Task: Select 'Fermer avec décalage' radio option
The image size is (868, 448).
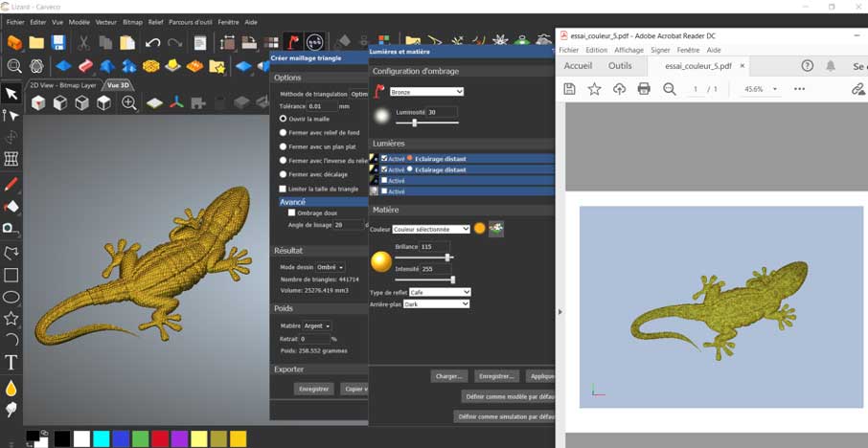Action: point(283,174)
